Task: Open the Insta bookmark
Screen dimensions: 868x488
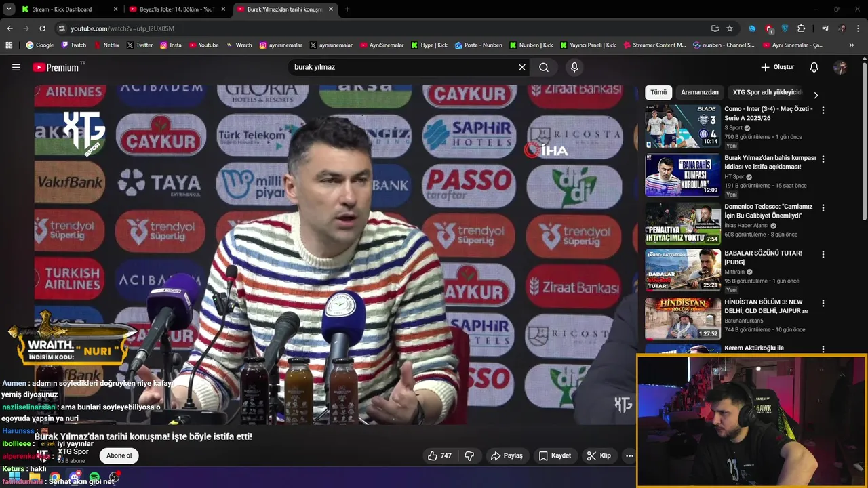Action: [171, 45]
